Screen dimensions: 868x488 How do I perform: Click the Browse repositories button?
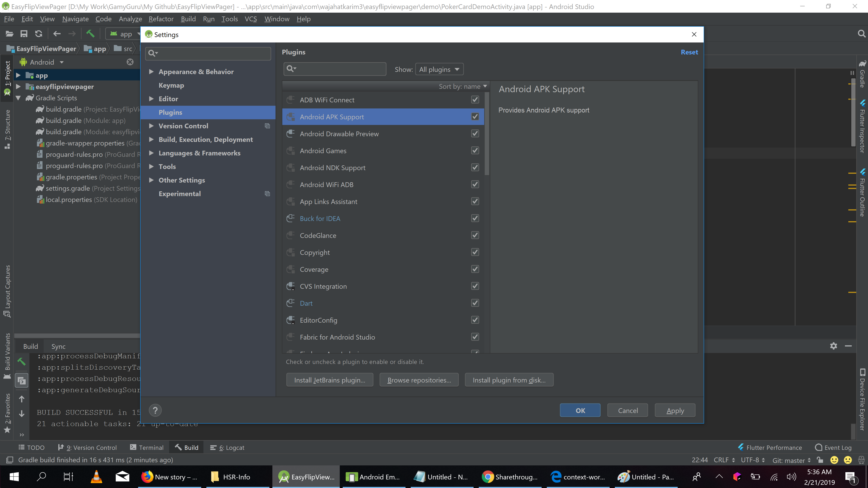point(419,380)
